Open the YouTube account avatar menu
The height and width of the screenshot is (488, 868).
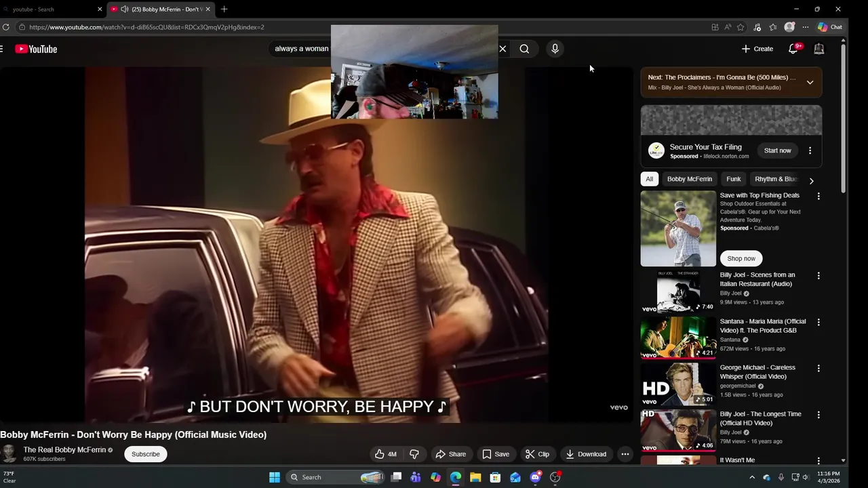click(x=818, y=49)
